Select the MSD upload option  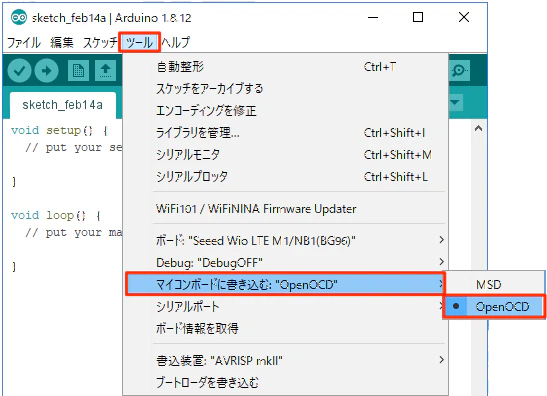coord(494,285)
